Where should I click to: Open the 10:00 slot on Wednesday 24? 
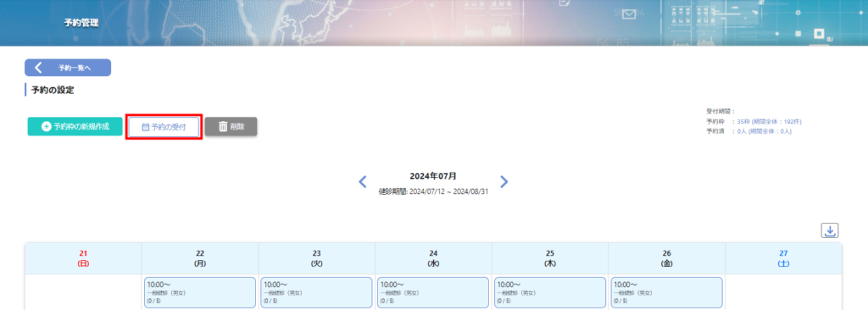tap(433, 292)
